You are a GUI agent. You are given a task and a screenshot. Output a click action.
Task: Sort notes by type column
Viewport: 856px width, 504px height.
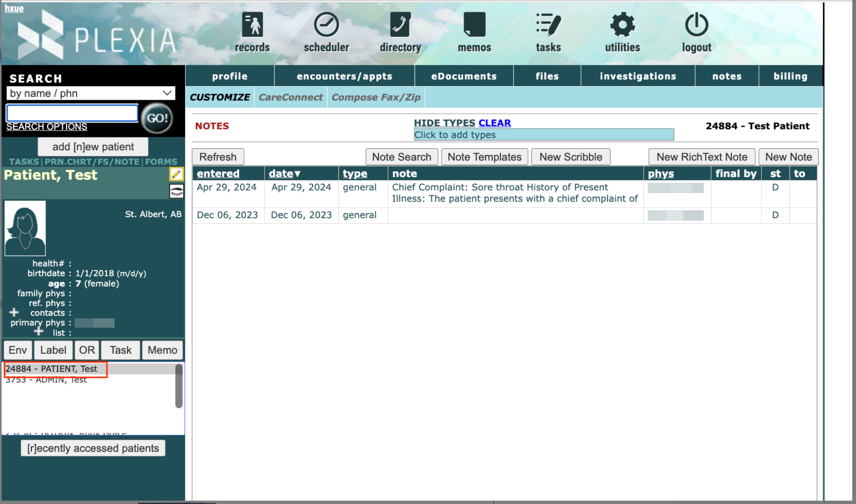355,174
